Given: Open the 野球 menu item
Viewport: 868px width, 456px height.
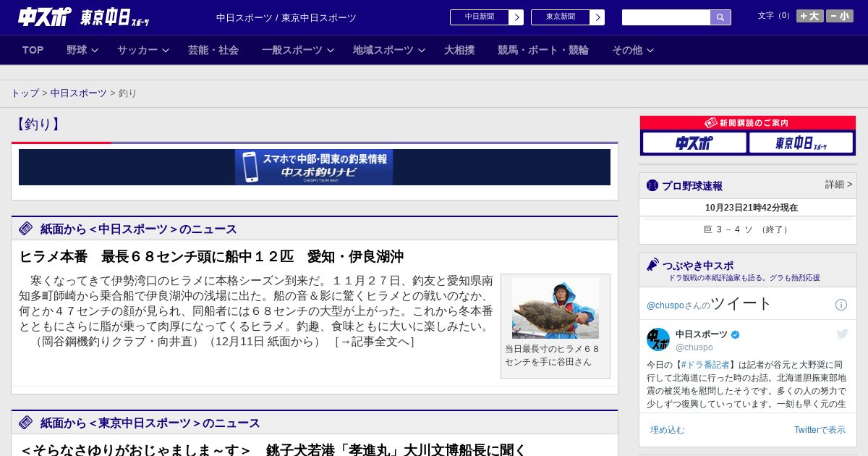Looking at the screenshot, I should 77,50.
